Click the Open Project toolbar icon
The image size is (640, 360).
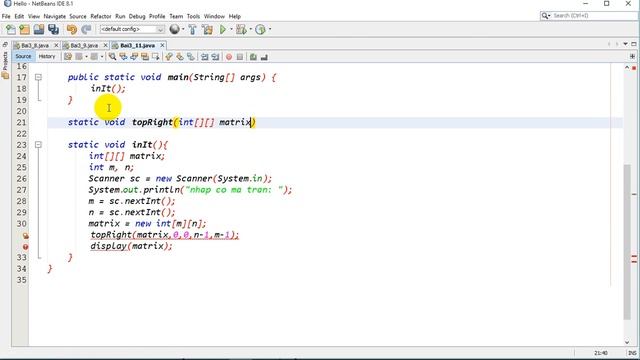point(39,29)
